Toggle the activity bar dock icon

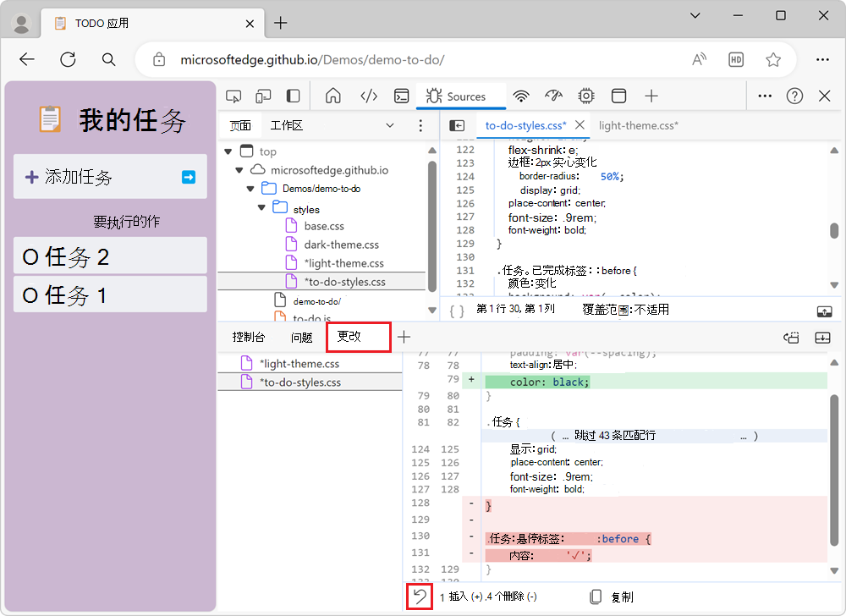pyautogui.click(x=293, y=96)
